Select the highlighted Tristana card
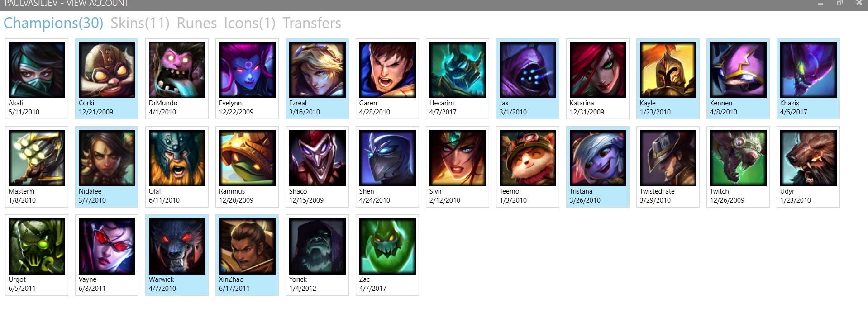This screenshot has width=868, height=322. click(598, 167)
